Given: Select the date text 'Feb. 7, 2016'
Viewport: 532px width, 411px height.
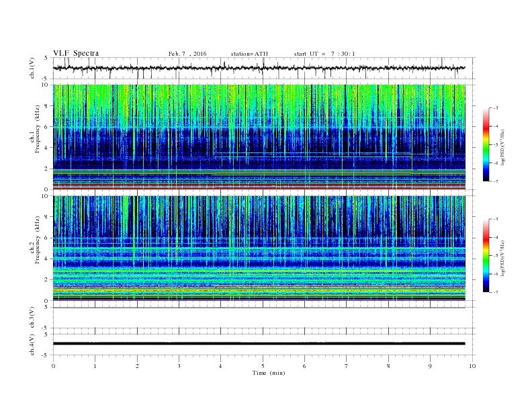Looking at the screenshot, I should [x=187, y=54].
